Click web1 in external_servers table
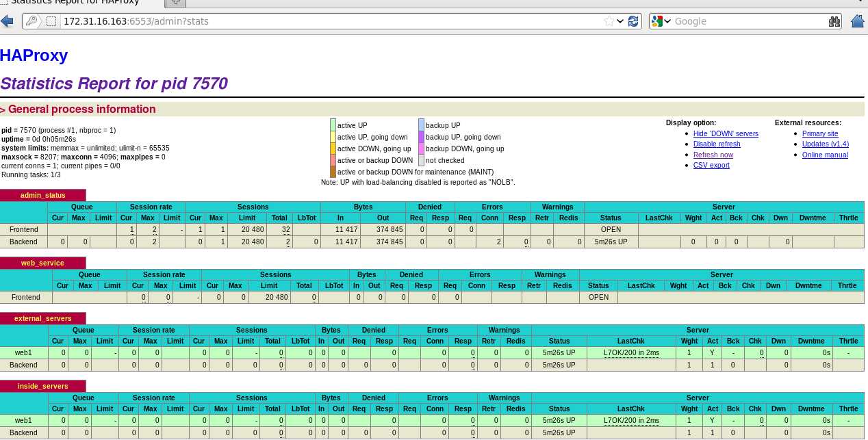 click(x=24, y=352)
